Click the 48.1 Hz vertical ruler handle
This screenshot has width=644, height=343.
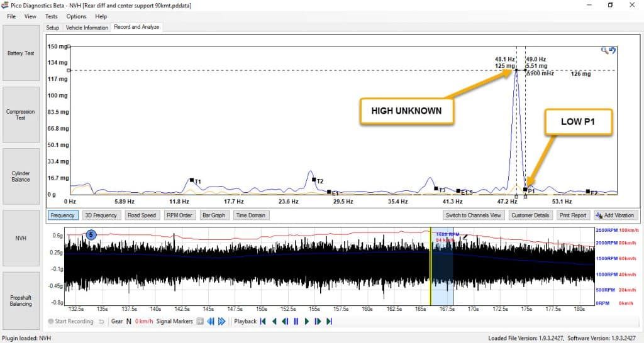pyautogui.click(x=516, y=197)
